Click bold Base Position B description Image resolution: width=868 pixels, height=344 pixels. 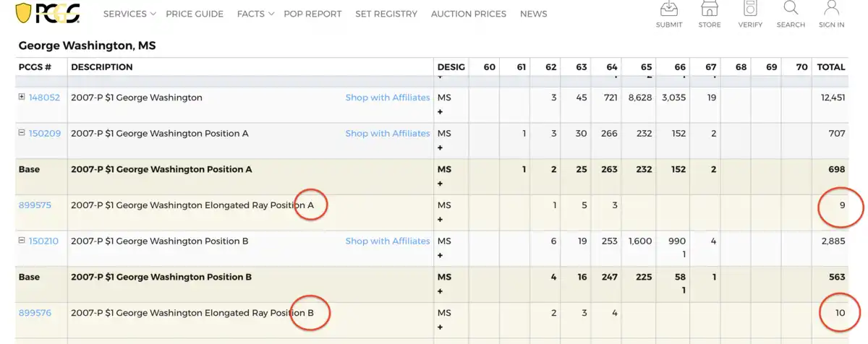tap(161, 278)
